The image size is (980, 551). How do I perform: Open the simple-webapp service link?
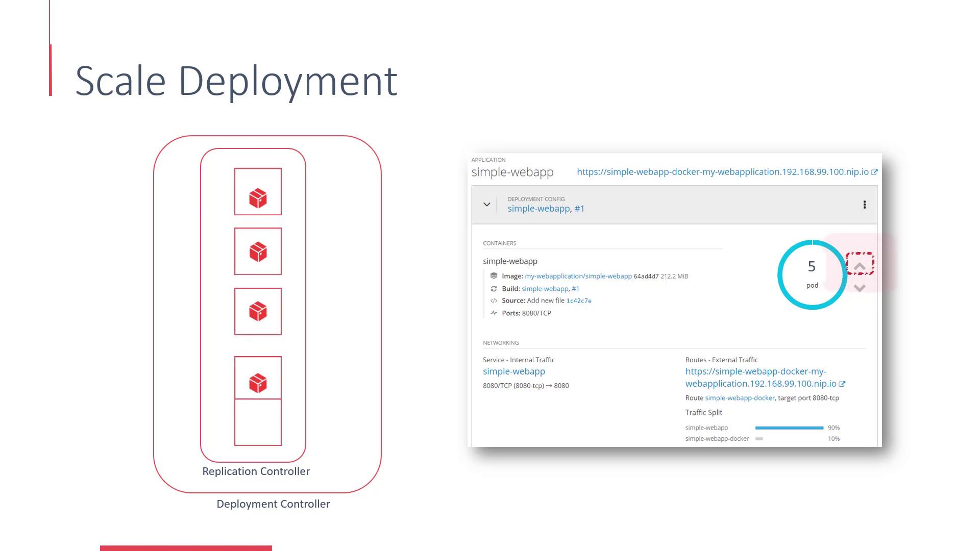(513, 371)
